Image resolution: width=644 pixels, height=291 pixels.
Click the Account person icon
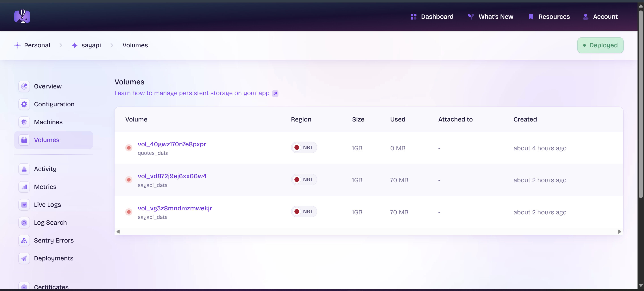pyautogui.click(x=585, y=17)
